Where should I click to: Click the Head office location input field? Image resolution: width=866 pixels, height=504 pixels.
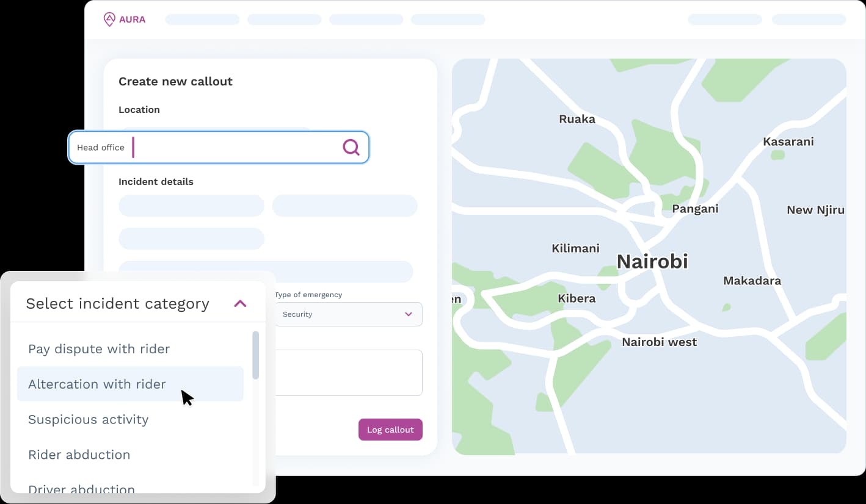(232, 148)
